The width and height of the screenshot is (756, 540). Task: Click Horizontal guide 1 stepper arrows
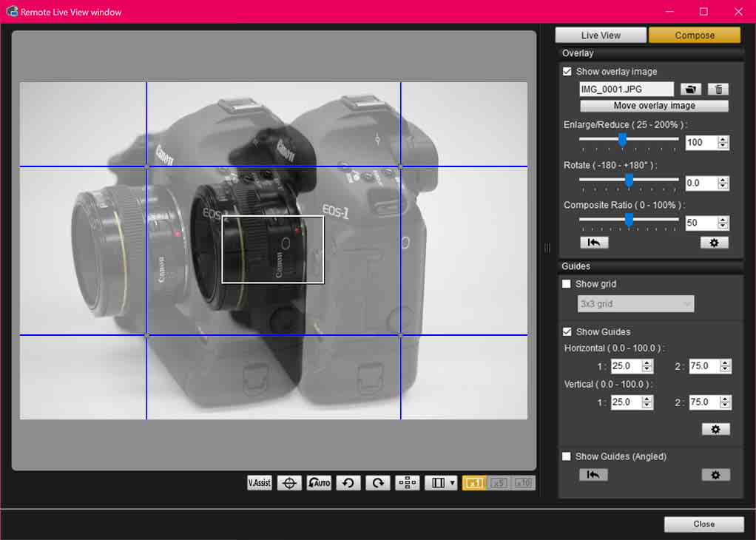click(647, 366)
